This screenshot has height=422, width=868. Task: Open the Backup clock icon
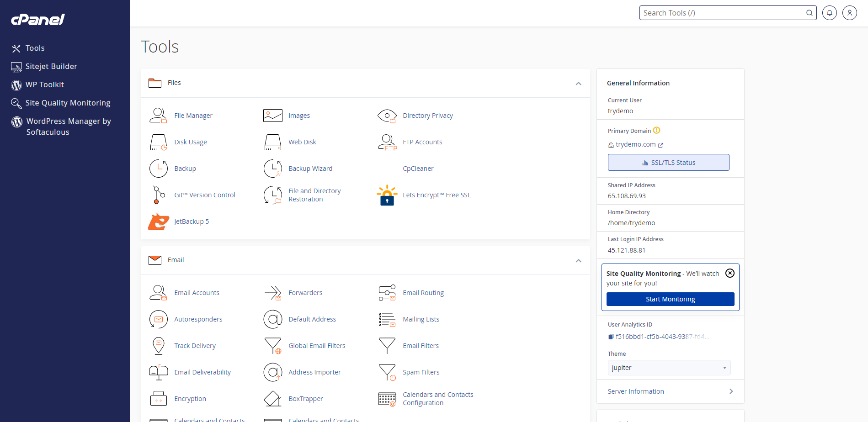point(158,169)
